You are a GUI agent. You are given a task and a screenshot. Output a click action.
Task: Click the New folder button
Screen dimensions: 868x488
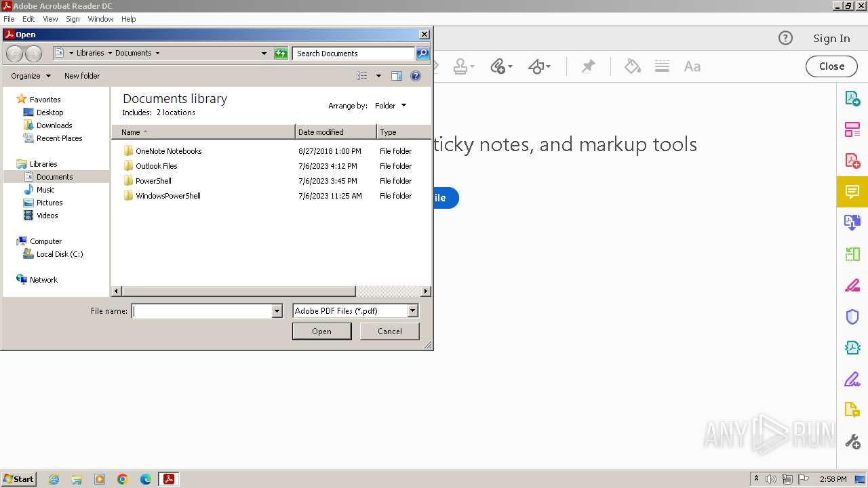pos(82,76)
